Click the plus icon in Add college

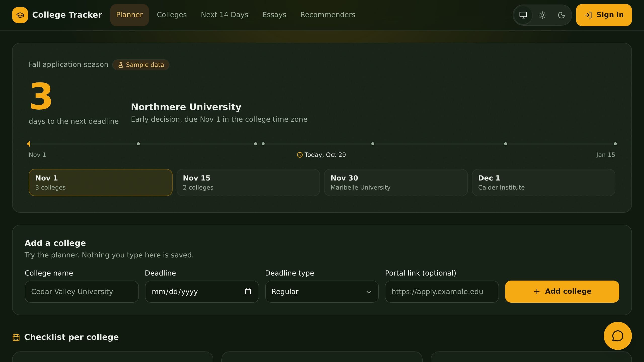click(537, 291)
